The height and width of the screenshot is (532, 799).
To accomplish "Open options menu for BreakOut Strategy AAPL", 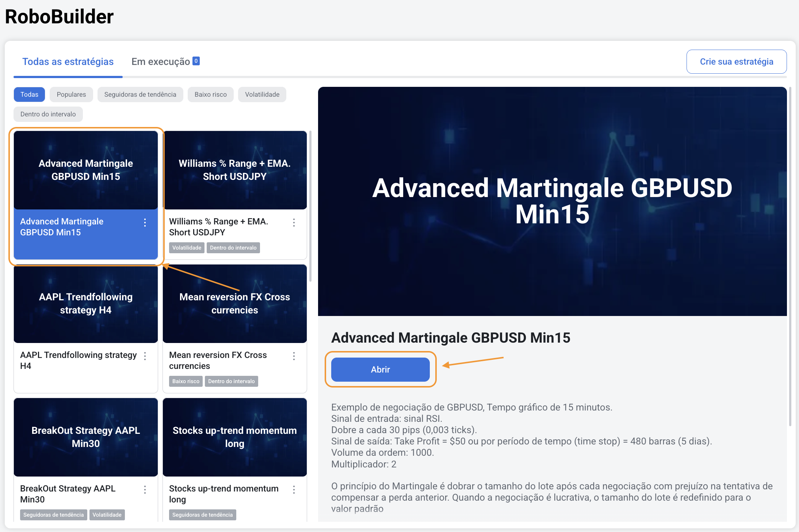I will coord(145,490).
